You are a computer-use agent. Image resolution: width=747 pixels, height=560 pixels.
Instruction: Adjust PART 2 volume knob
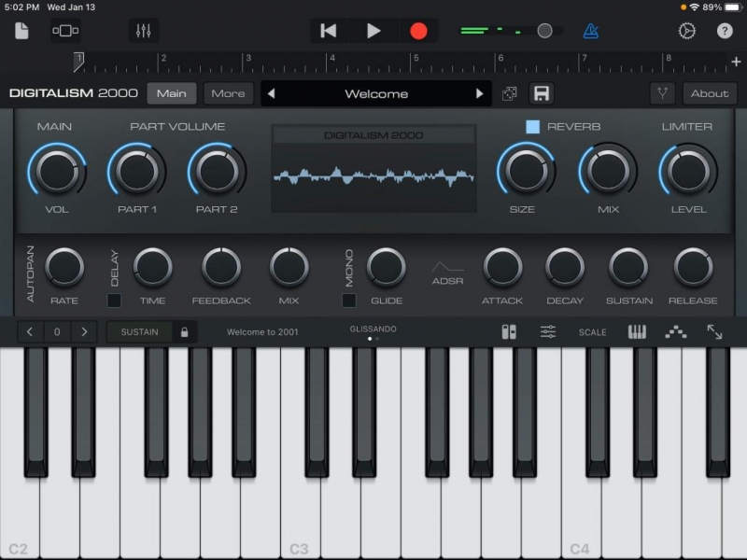217,172
